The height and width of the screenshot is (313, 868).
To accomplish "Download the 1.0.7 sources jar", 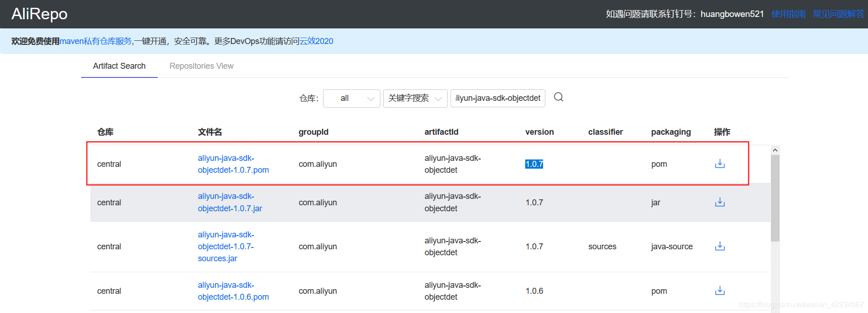I will 720,246.
